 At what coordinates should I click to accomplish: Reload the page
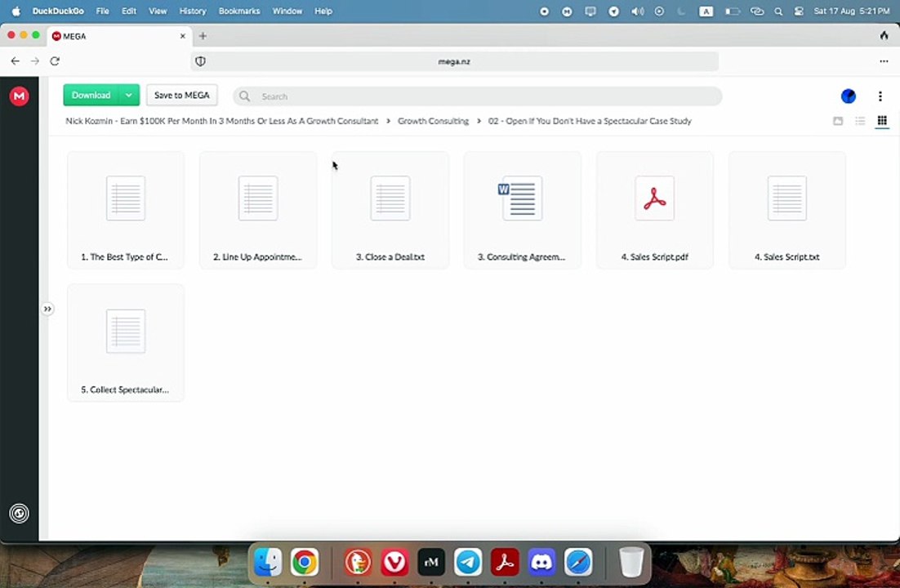point(55,61)
